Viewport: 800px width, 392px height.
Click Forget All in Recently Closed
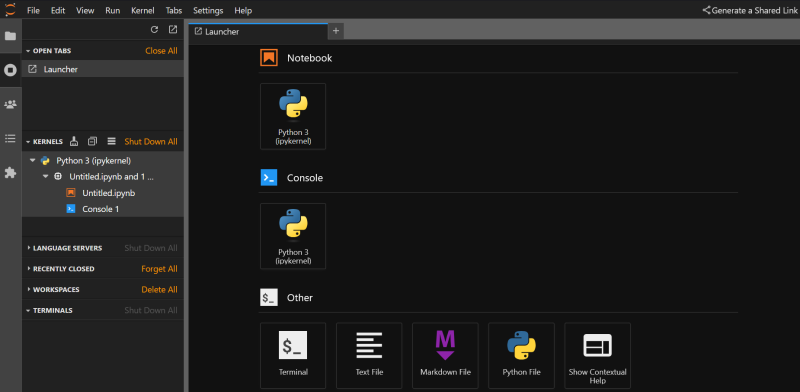[159, 268]
